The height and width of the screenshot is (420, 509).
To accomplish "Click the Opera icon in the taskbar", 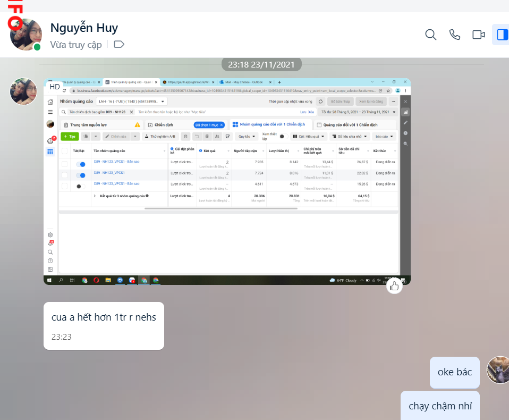I will (96, 280).
